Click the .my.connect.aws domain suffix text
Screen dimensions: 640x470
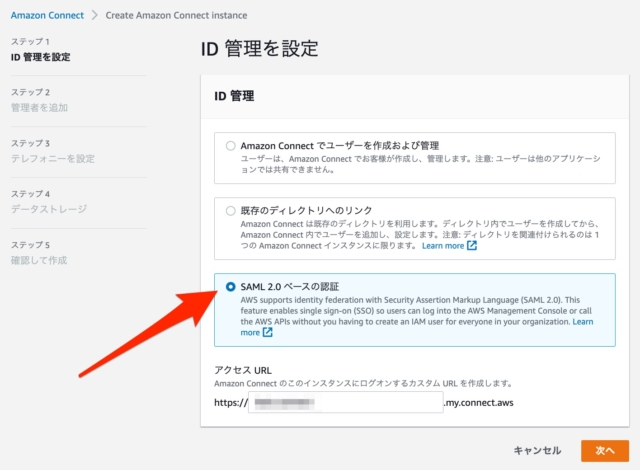tap(479, 403)
